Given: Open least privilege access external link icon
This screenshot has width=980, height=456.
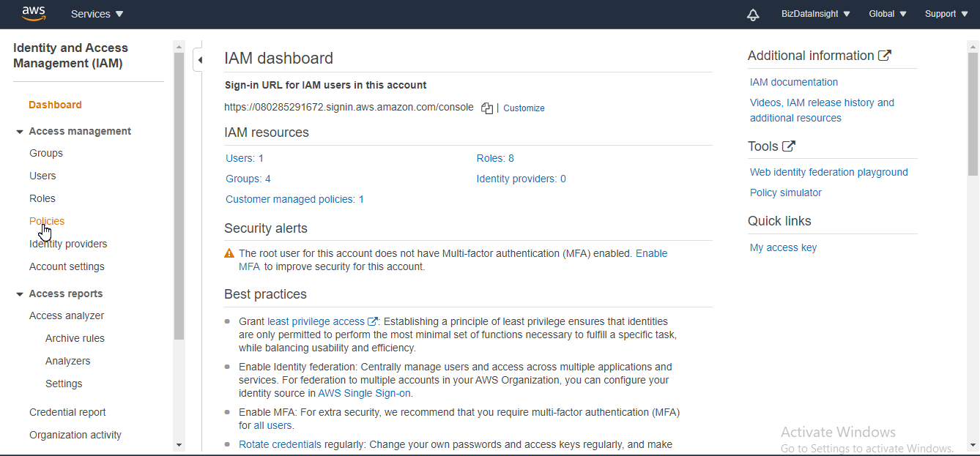Looking at the screenshot, I should point(371,321).
